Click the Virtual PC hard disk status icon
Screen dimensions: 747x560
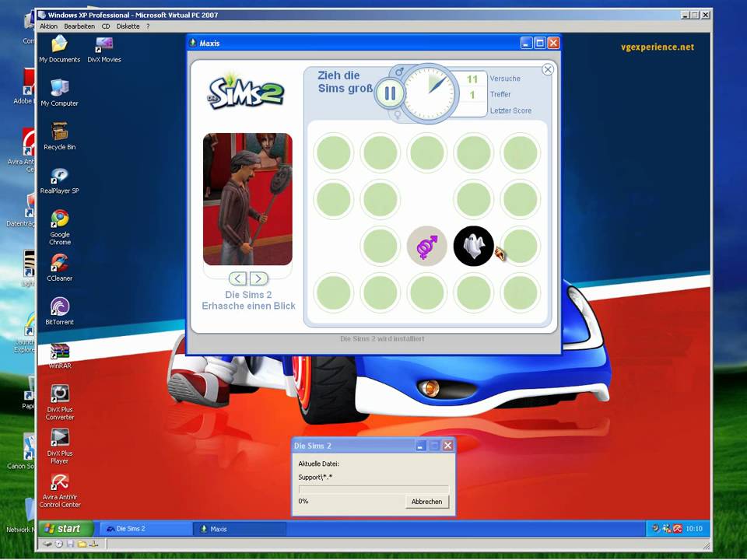[x=47, y=544]
